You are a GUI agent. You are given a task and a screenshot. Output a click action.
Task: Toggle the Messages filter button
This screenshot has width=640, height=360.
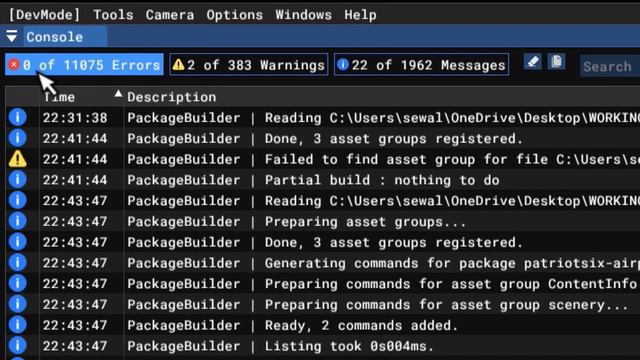421,64
